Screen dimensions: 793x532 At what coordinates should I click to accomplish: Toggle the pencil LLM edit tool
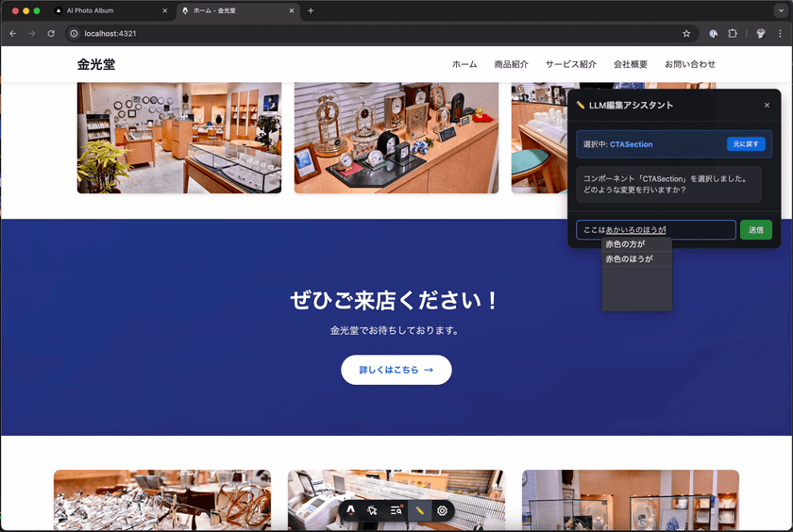(420, 510)
